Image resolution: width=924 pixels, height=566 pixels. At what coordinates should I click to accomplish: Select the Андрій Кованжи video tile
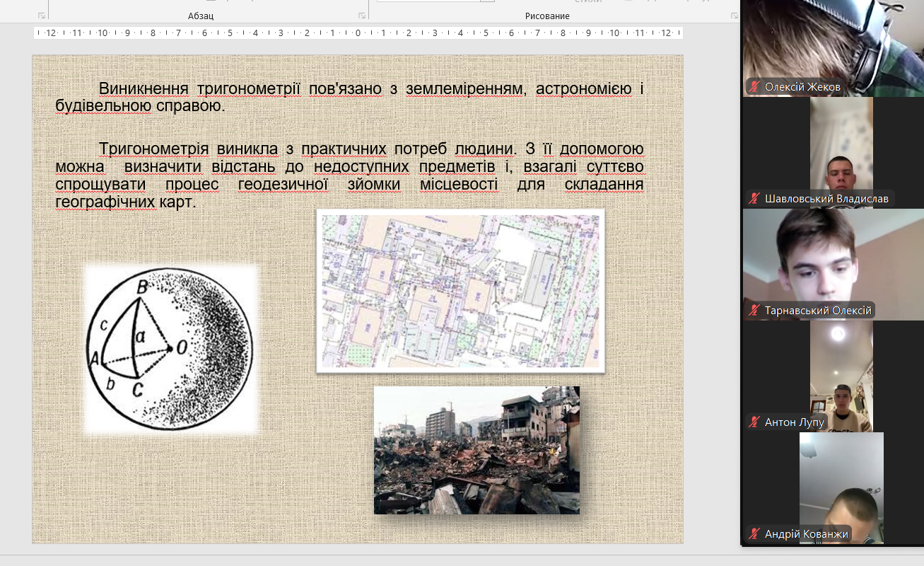[x=833, y=488]
